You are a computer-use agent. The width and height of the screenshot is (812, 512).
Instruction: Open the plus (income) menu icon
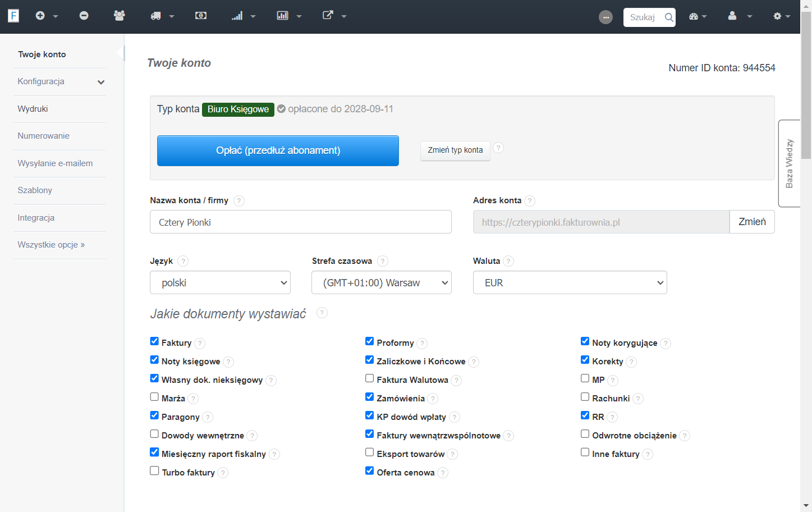pyautogui.click(x=40, y=16)
